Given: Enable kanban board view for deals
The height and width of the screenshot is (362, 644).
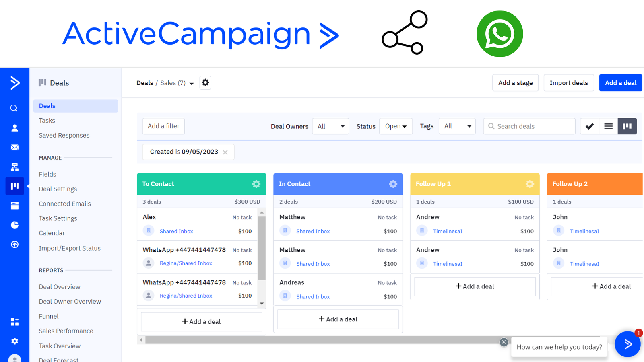Looking at the screenshot, I should pyautogui.click(x=627, y=126).
